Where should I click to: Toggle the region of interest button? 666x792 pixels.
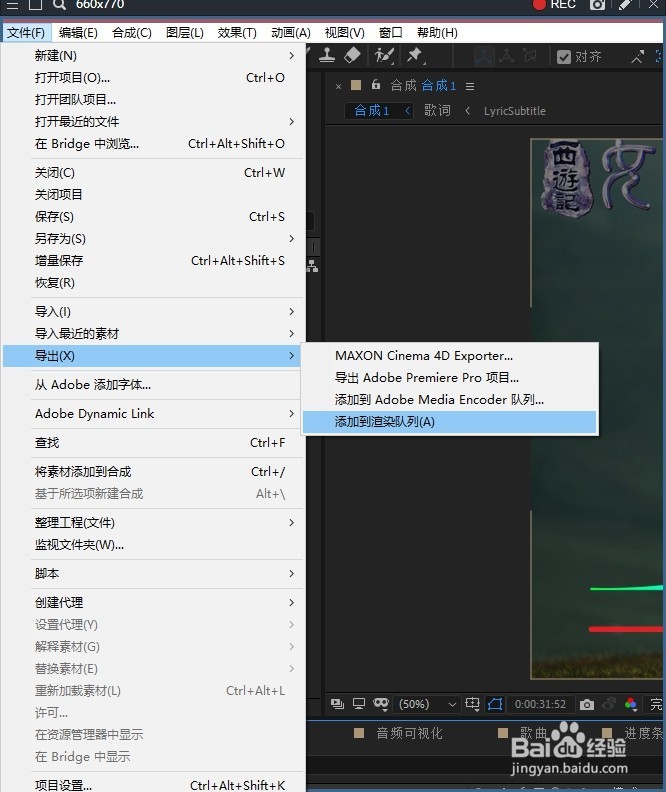click(x=495, y=704)
